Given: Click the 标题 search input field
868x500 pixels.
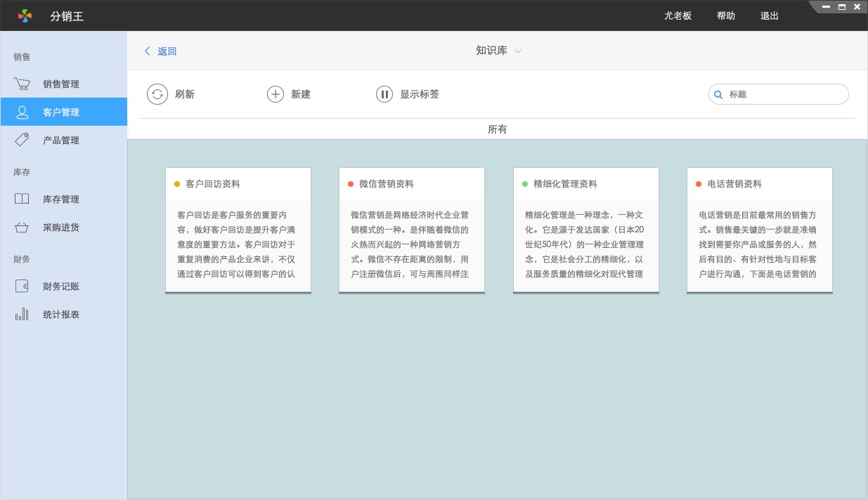Looking at the screenshot, I should click(785, 94).
